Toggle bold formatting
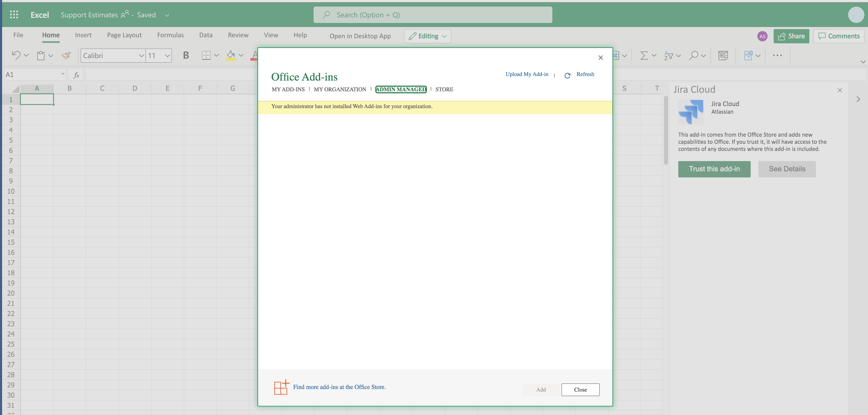868x415 pixels. pos(186,55)
